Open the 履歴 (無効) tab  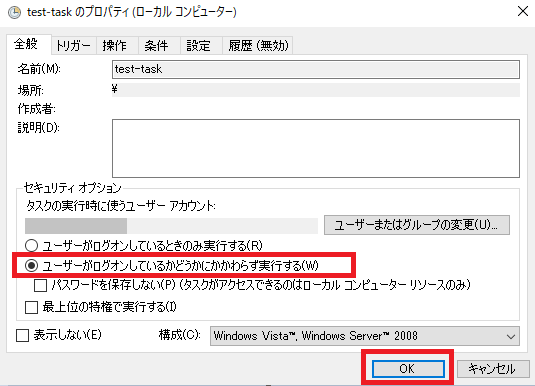258,45
